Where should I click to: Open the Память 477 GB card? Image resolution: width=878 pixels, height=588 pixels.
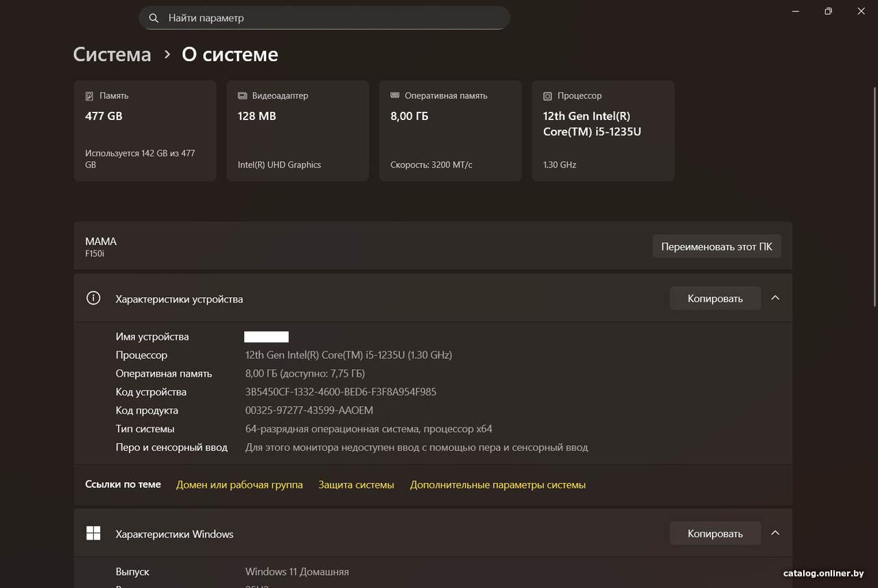(x=145, y=131)
